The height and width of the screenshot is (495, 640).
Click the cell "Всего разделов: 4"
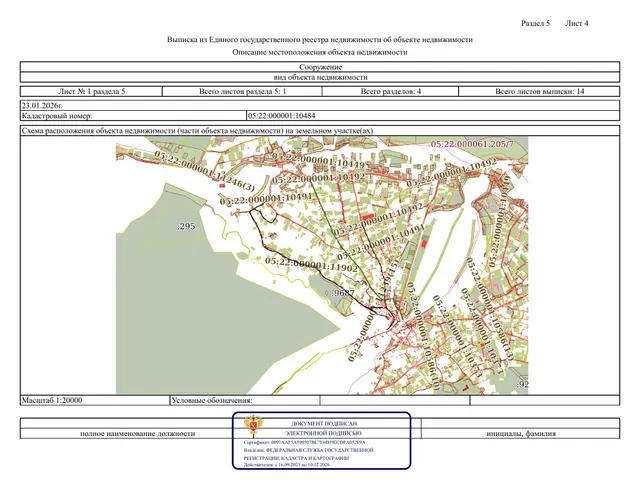pyautogui.click(x=391, y=91)
